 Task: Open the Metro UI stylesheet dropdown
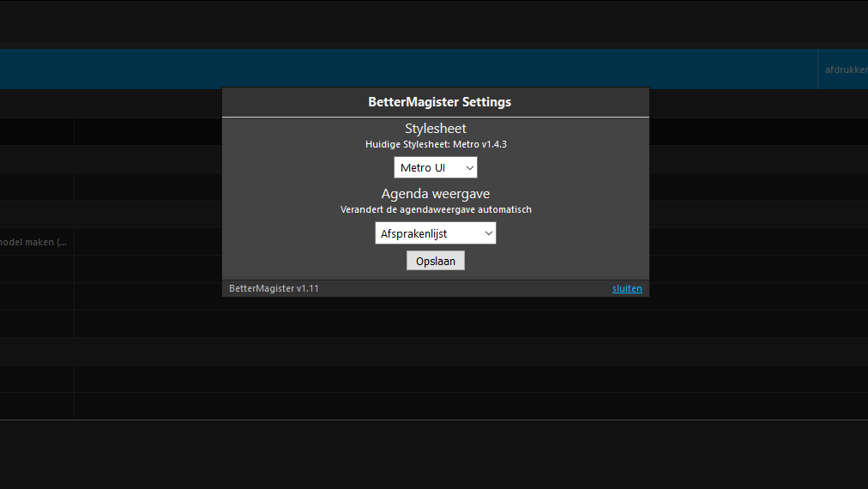click(x=435, y=167)
